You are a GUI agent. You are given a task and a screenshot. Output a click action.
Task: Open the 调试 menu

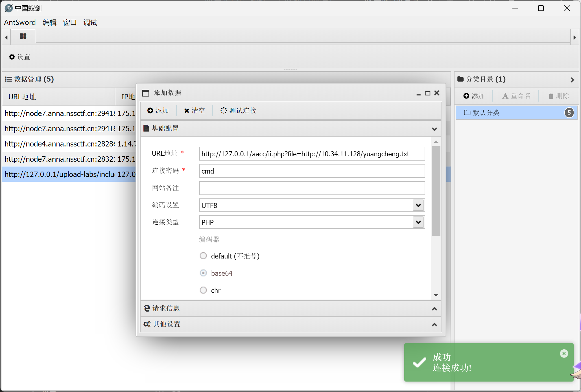pyautogui.click(x=90, y=22)
